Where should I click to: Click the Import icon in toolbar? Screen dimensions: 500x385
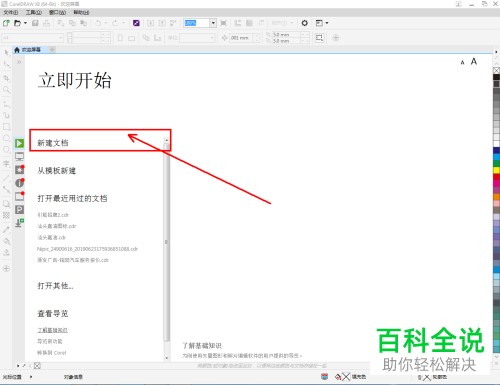(x=151, y=23)
